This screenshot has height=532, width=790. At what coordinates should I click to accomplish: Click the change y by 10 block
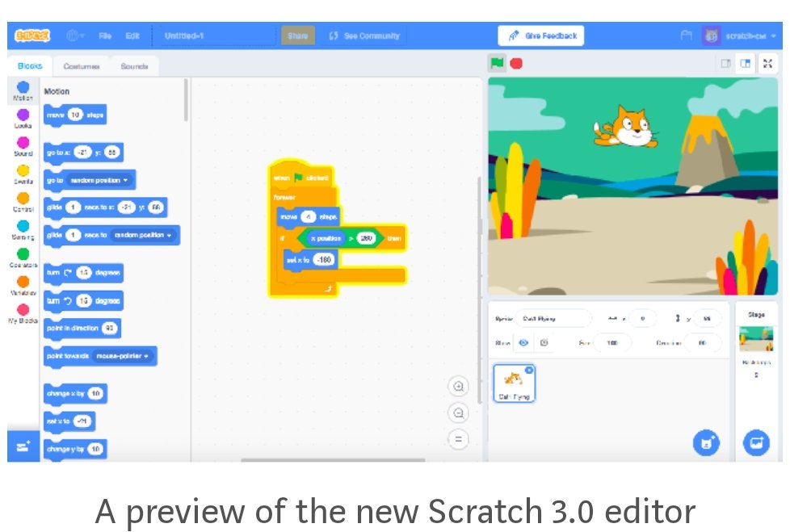(76, 449)
